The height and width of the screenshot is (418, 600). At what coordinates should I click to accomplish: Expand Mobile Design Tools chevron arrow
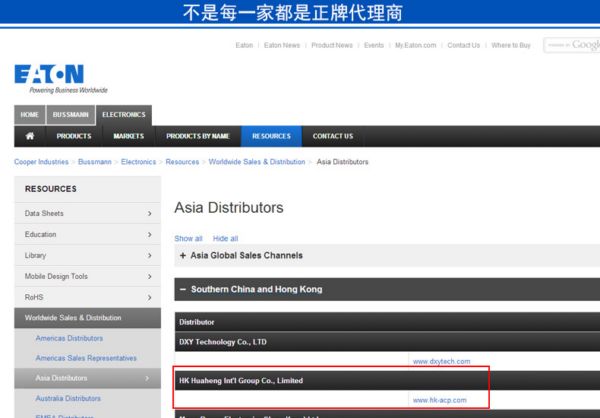(150, 277)
